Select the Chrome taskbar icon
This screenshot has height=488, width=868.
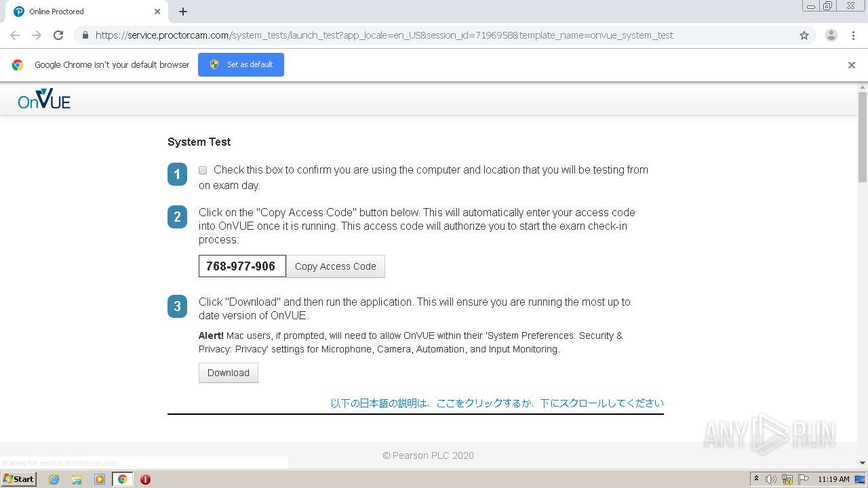123,479
